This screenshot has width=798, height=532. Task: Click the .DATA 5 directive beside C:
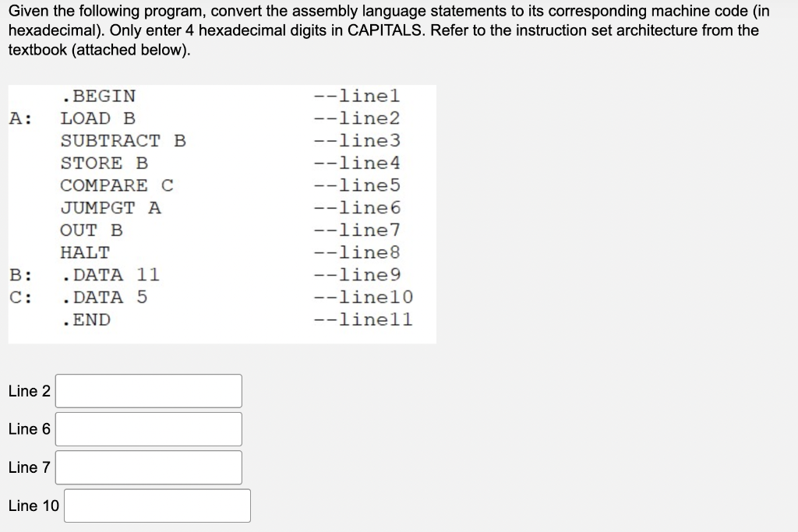pos(106,297)
